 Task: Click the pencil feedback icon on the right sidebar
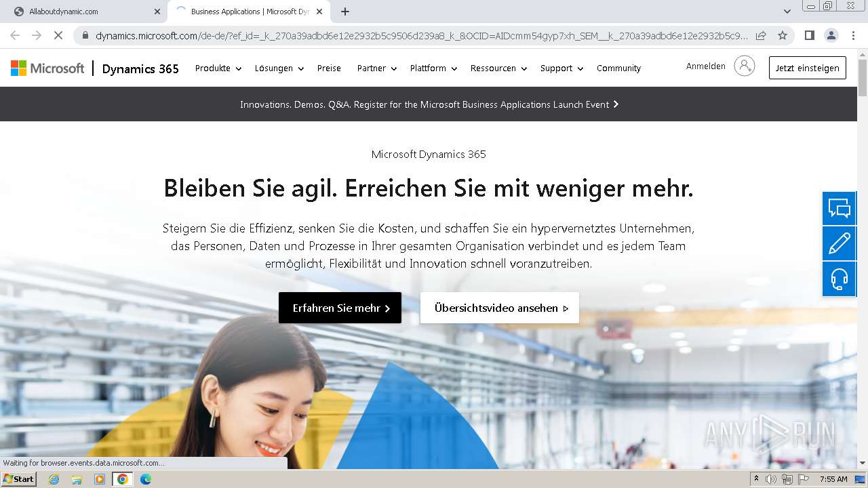tap(840, 244)
